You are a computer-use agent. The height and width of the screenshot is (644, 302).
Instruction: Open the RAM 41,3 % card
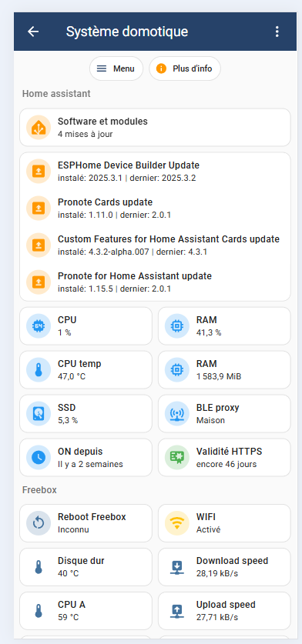(x=224, y=326)
